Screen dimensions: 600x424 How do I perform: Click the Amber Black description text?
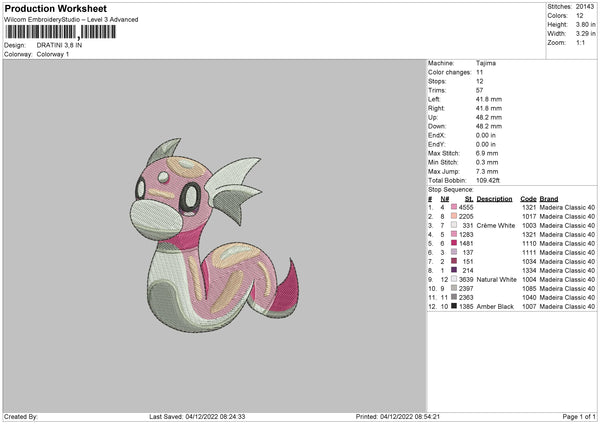(495, 307)
